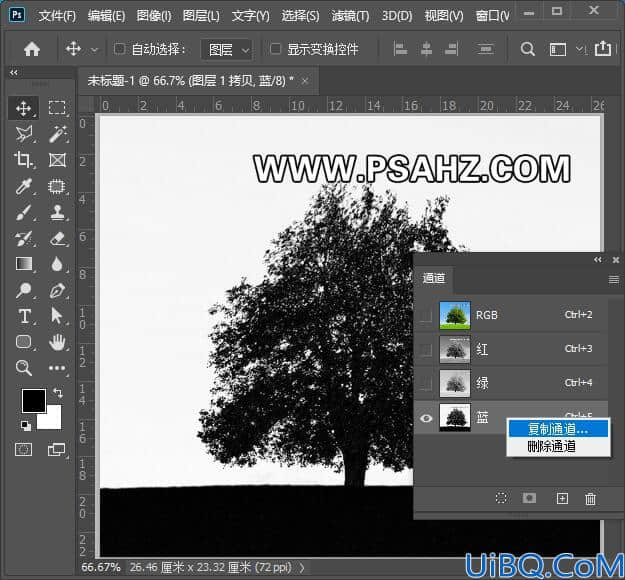The height and width of the screenshot is (580, 625).
Task: Select the Hand tool
Action: coord(57,342)
